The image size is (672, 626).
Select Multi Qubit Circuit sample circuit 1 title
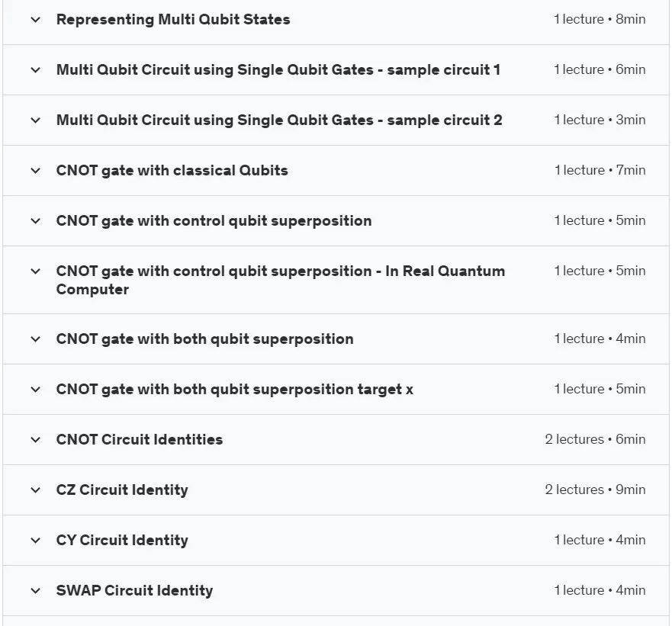click(x=278, y=70)
